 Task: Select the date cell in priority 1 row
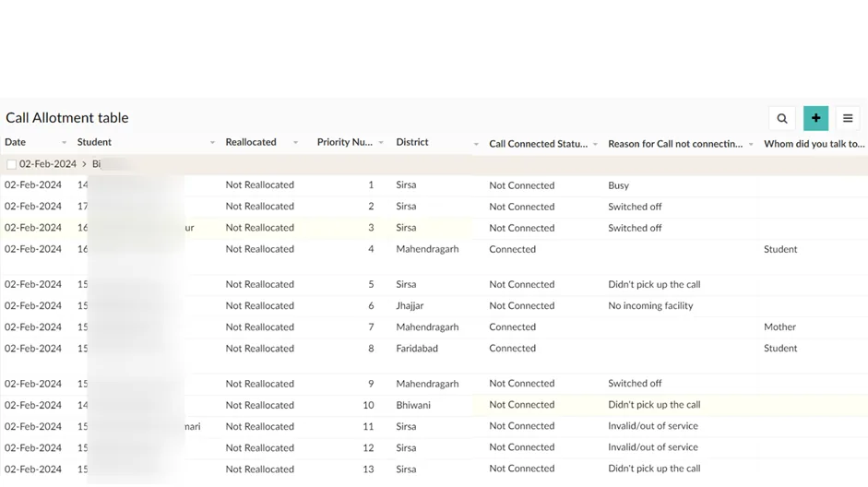coord(32,184)
